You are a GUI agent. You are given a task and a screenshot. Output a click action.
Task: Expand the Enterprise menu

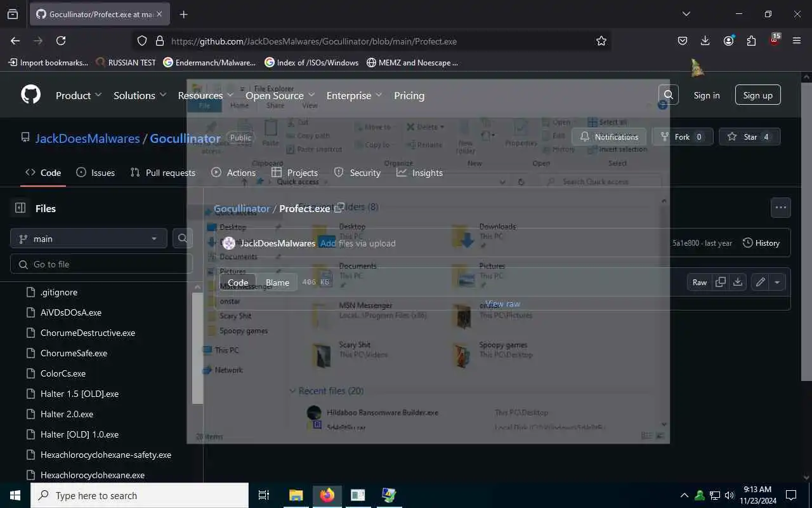click(x=354, y=95)
